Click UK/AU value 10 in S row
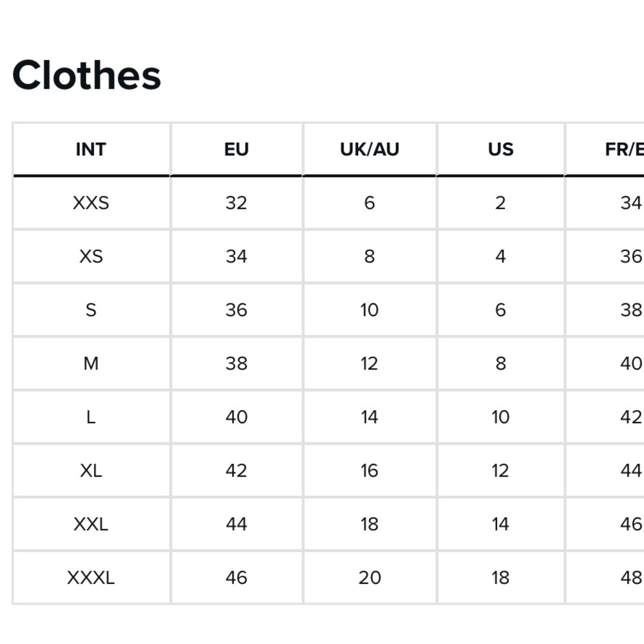This screenshot has width=644, height=644. click(x=370, y=310)
